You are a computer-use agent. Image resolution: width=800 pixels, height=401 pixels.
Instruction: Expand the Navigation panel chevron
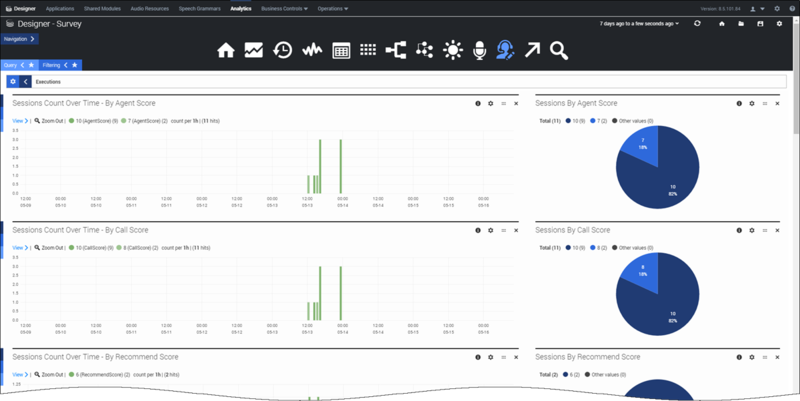coord(32,39)
